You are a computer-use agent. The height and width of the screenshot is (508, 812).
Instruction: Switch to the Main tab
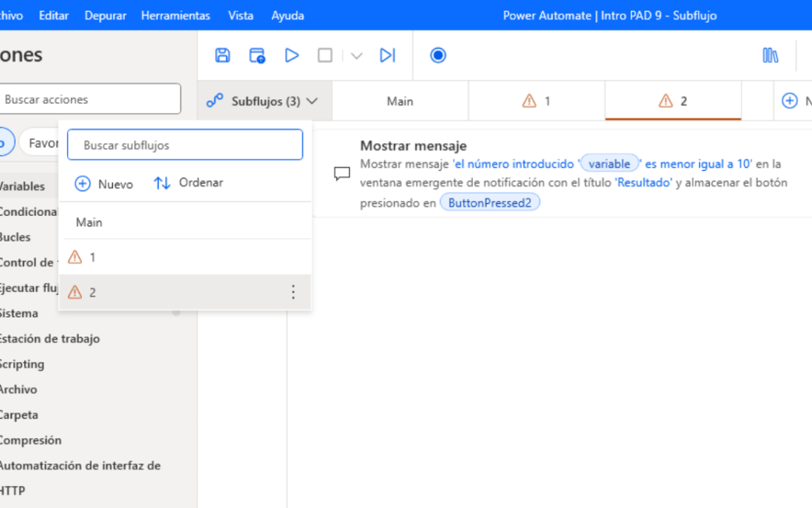coord(399,100)
